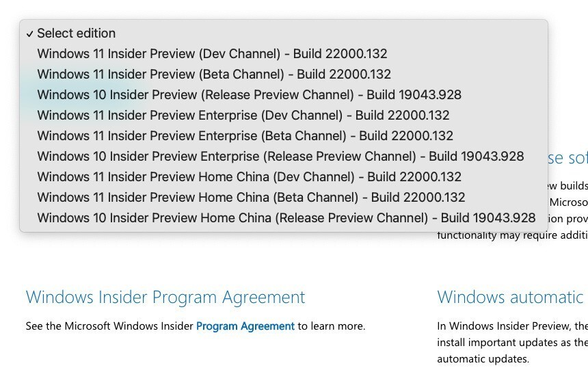Screen dimensions: 588x383
Task: Select Windows 11 Home China Dev Channel
Action: [249, 177]
